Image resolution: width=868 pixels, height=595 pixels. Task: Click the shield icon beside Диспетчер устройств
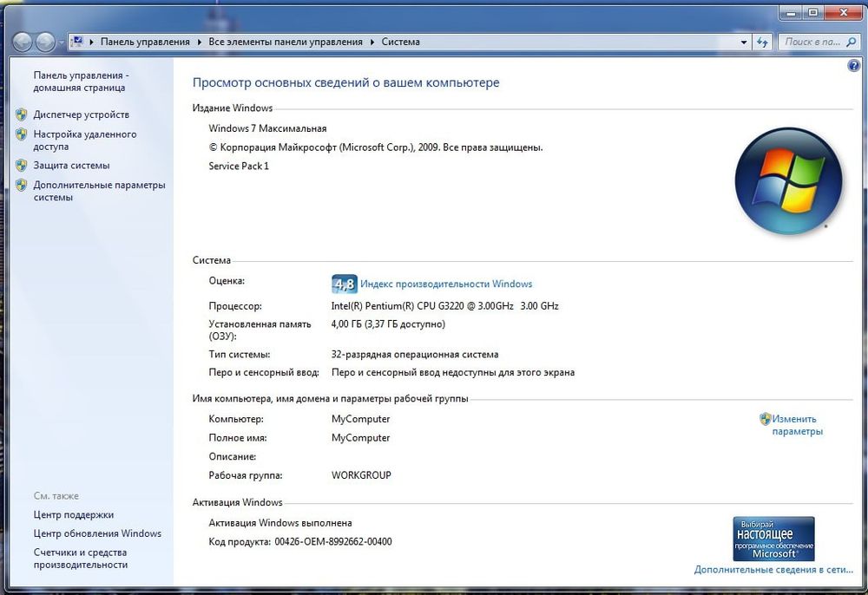click(x=21, y=114)
